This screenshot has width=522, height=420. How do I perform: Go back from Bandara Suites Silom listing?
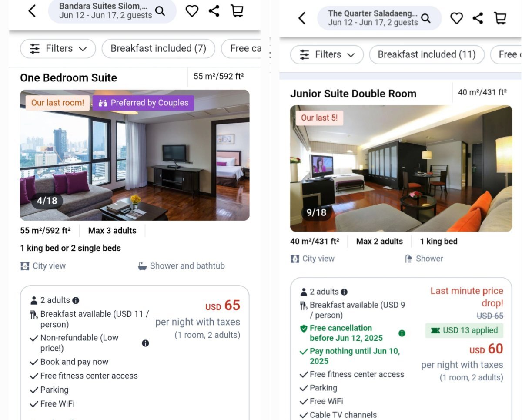[32, 11]
